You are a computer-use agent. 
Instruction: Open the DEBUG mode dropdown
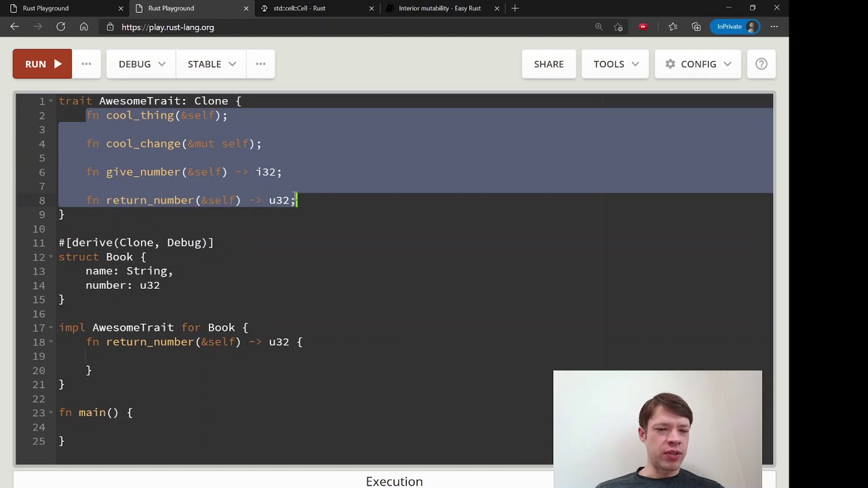142,64
